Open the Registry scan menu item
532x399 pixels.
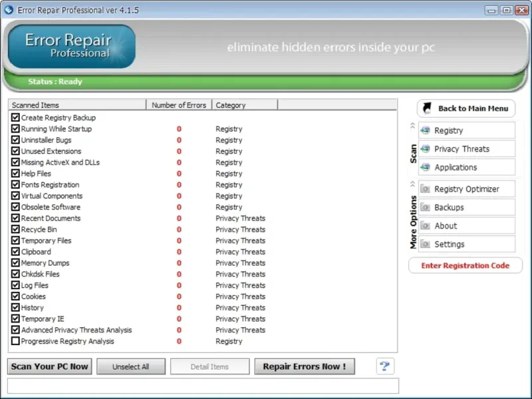pyautogui.click(x=467, y=130)
